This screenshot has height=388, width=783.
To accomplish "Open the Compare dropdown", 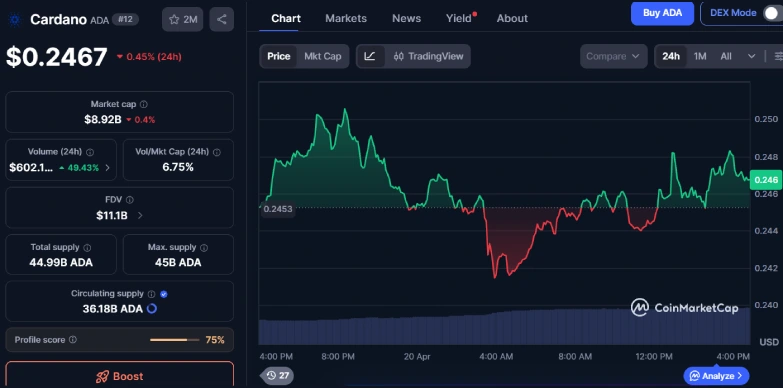I will click(613, 56).
